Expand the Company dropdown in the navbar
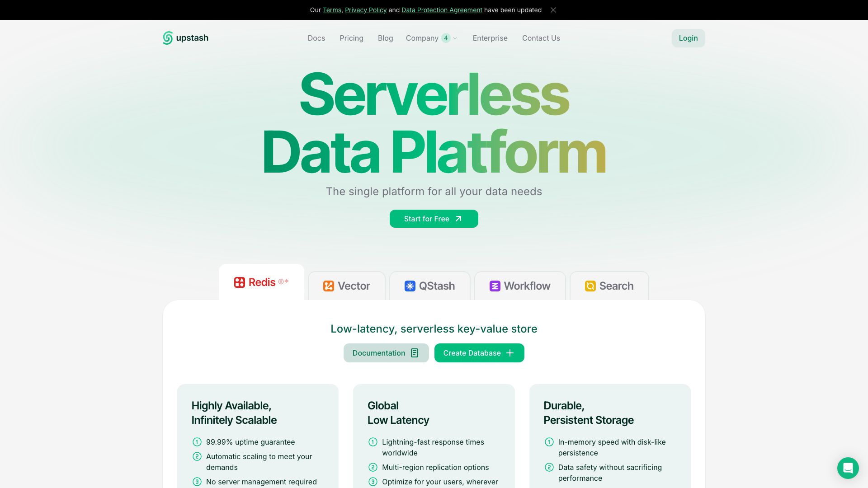Screen dimensions: 868x488 point(431,38)
